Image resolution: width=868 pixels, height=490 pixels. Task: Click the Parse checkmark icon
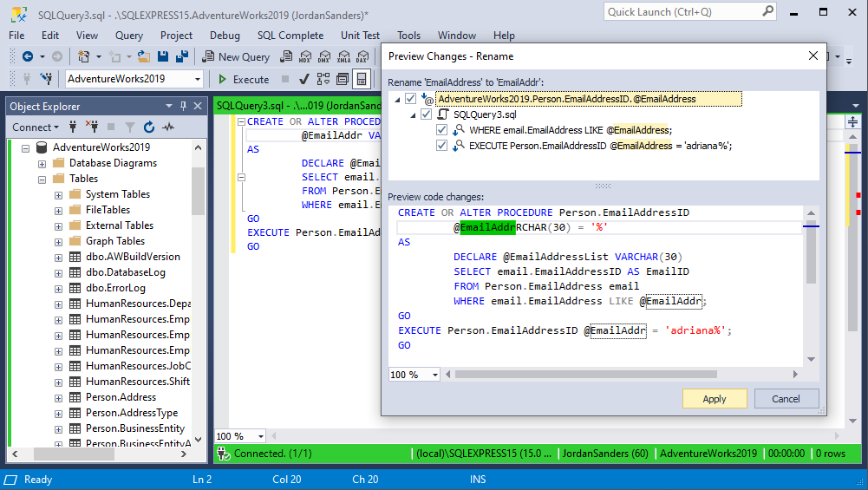pos(303,79)
